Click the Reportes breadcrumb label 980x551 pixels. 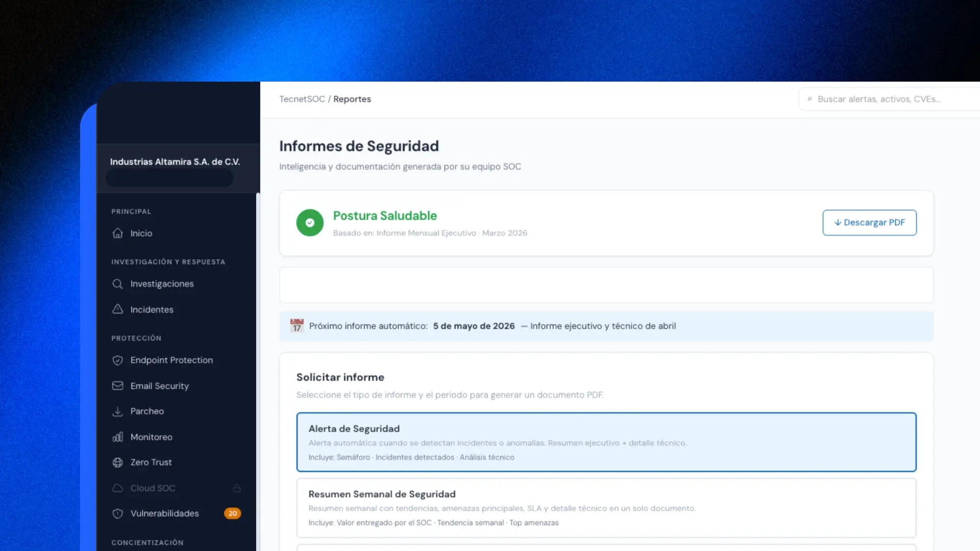click(x=352, y=99)
